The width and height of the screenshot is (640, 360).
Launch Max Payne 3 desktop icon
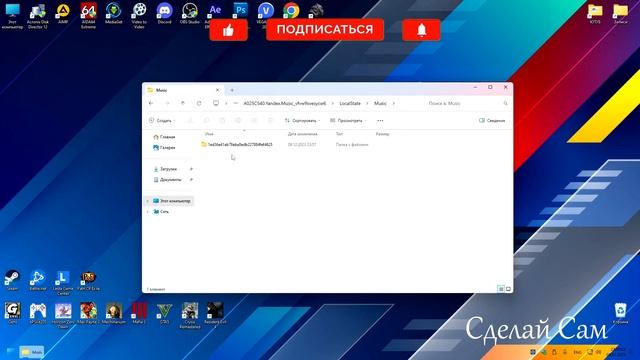point(88,313)
